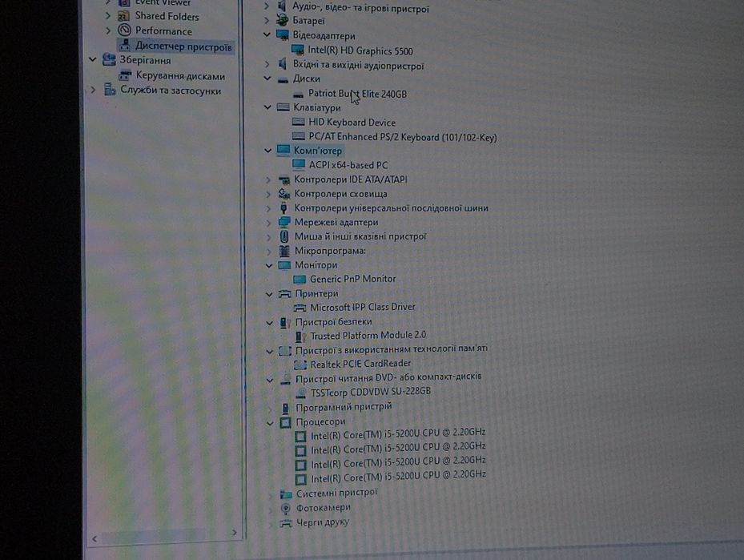744x560 pixels.
Task: Select first Intel Core i5-5200U CPU entry
Action: 398,433
